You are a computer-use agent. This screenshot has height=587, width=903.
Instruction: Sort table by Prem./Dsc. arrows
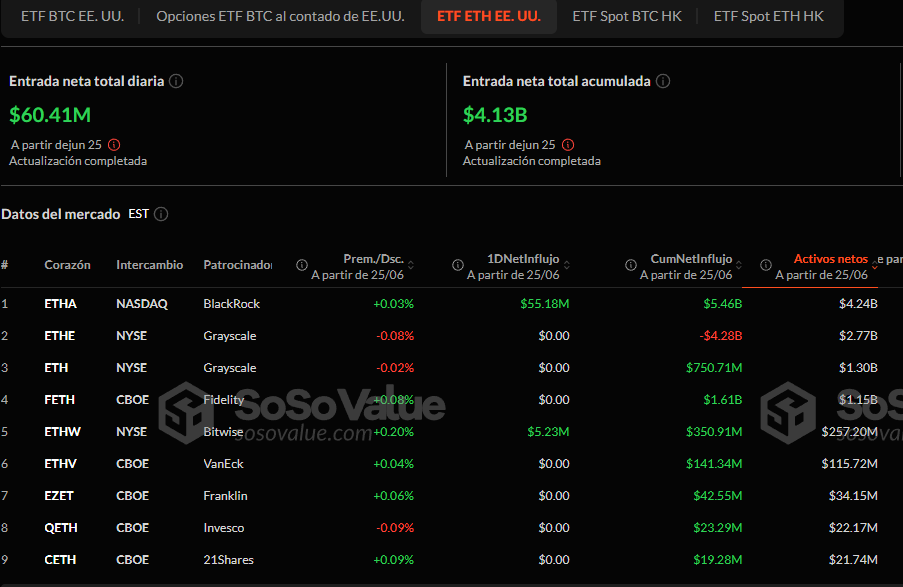coord(411,265)
